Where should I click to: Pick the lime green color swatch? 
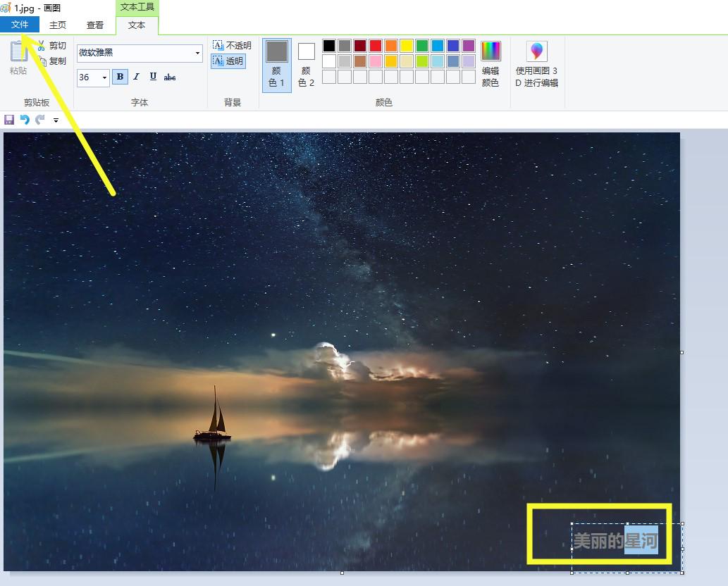[x=422, y=61]
